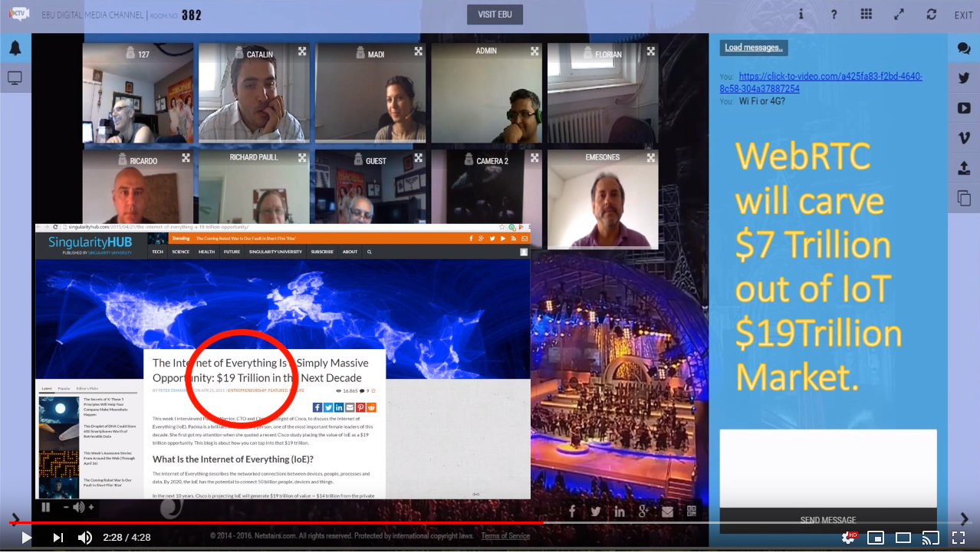The height and width of the screenshot is (553, 980).
Task: Share the room on Google Plus
Action: [644, 512]
